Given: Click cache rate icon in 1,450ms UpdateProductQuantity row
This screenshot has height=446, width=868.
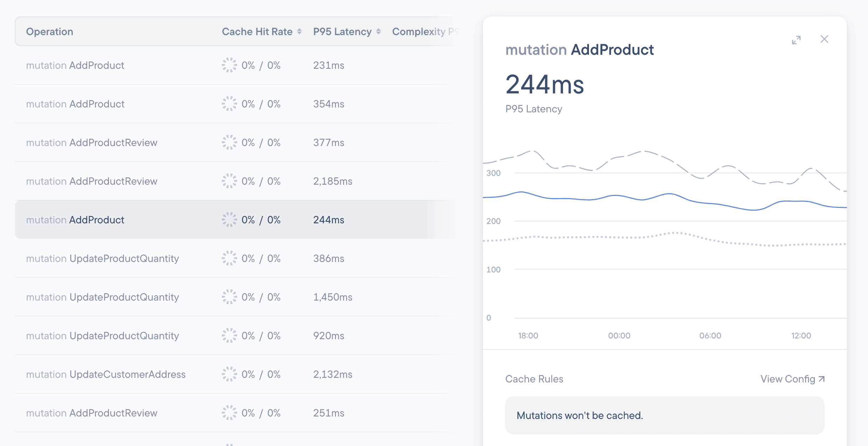Looking at the screenshot, I should click(x=229, y=297).
